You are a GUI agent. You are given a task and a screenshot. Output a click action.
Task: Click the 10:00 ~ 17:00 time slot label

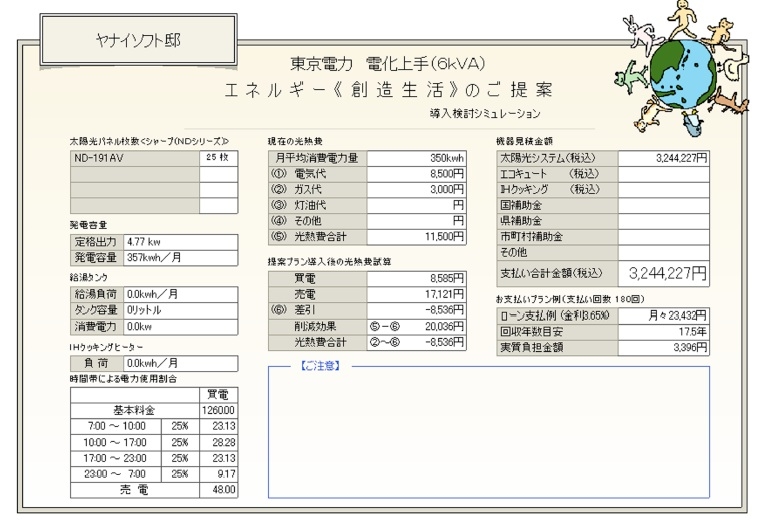pos(115,442)
